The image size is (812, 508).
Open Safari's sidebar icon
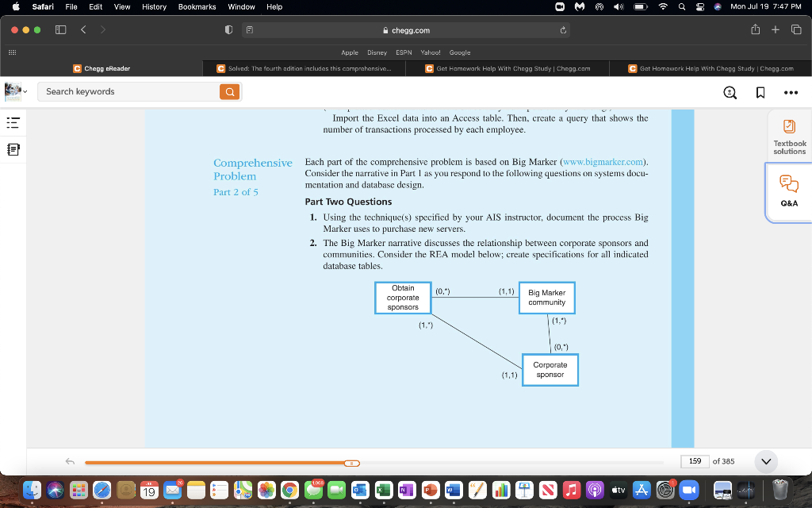[x=60, y=29]
